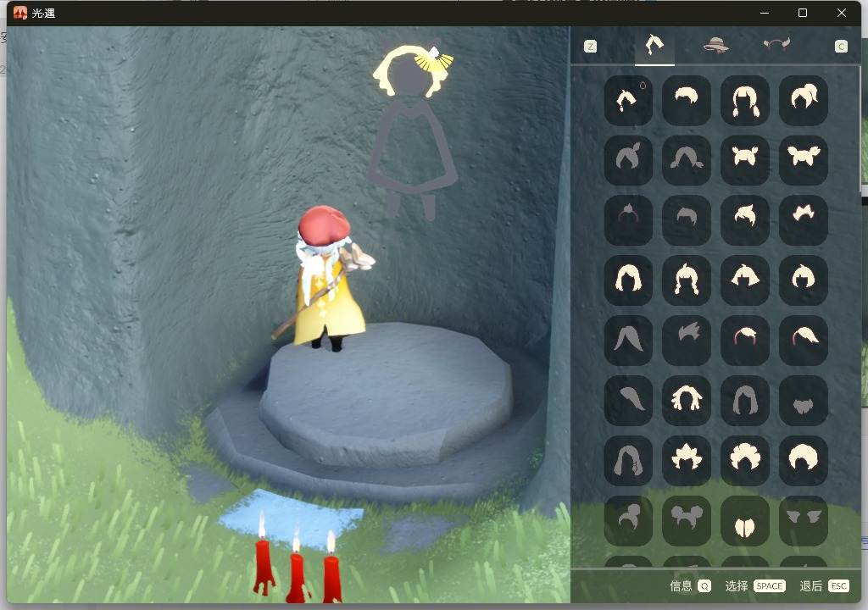
Task: Choose the short tousled hair icon
Action: [687, 100]
